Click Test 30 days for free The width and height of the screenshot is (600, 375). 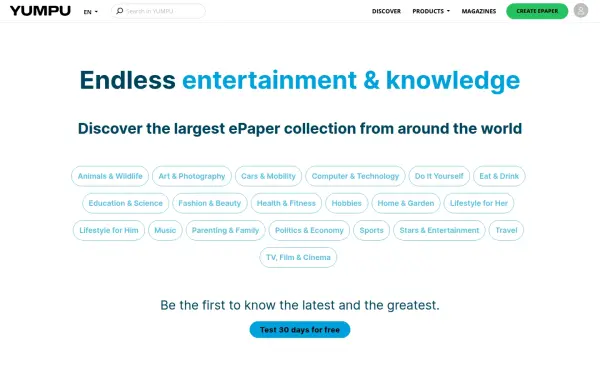click(300, 329)
